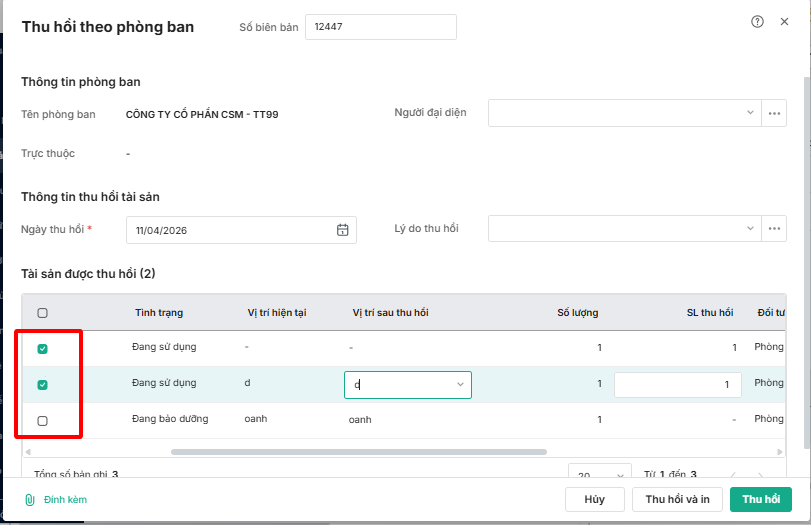Expand the Người đại diện dropdown

click(x=751, y=113)
